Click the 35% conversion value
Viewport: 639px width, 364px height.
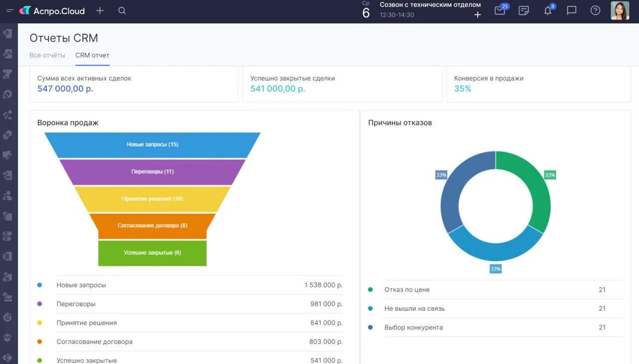[463, 89]
